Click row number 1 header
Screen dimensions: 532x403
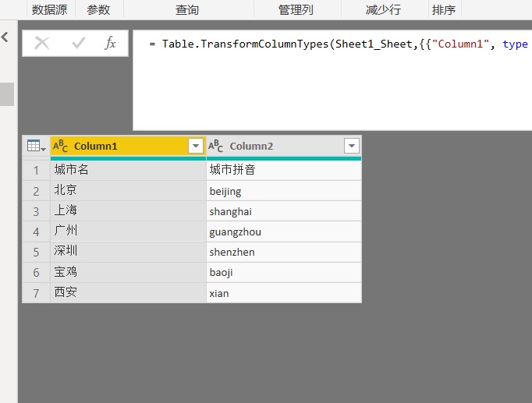coord(37,170)
